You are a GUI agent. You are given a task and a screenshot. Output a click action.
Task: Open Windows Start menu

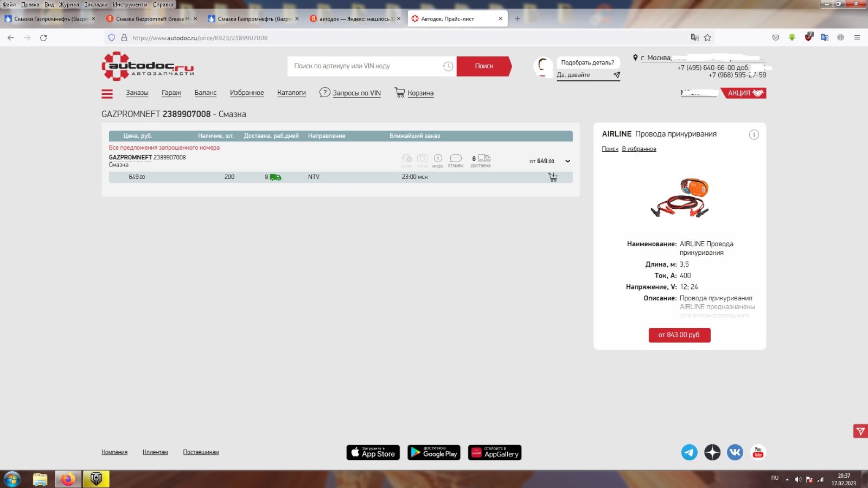pos(12,479)
